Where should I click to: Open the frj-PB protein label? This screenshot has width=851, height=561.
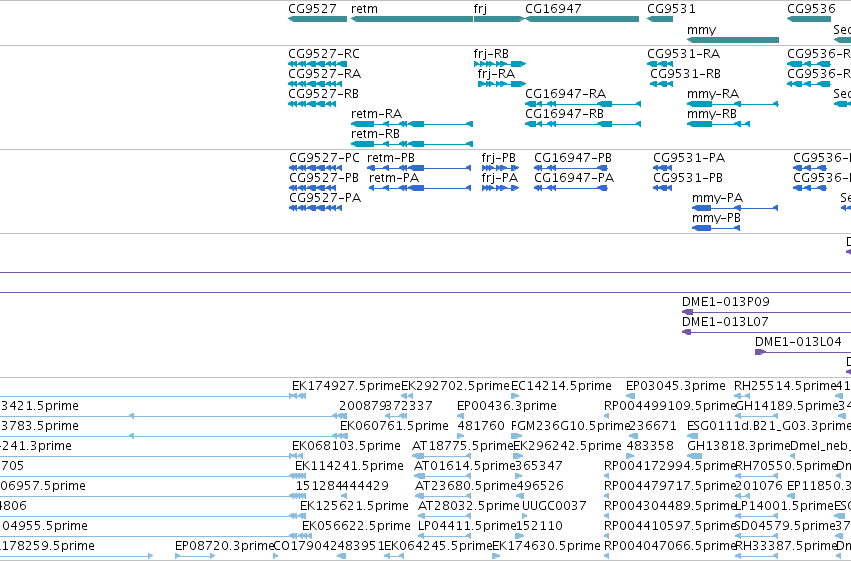point(498,158)
